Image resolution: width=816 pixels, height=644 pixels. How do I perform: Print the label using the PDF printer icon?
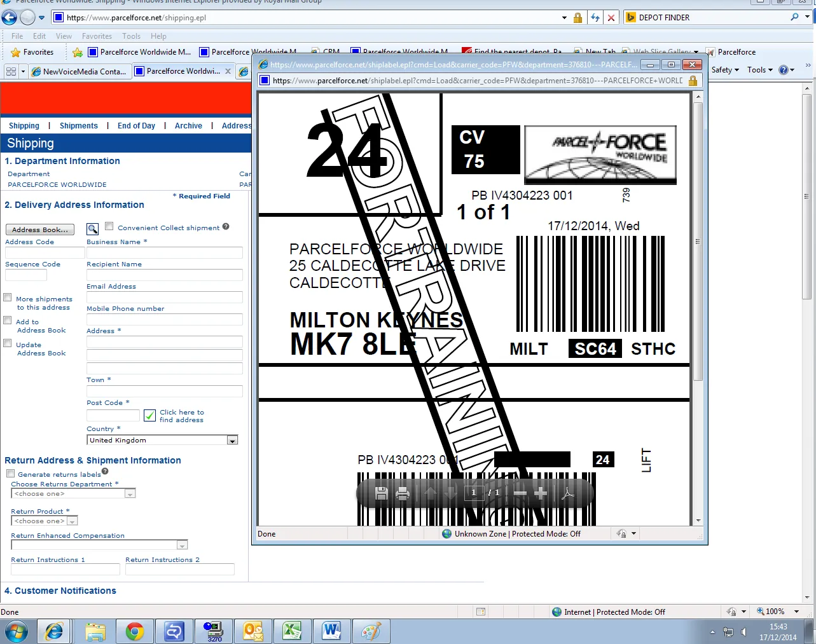[x=403, y=493]
